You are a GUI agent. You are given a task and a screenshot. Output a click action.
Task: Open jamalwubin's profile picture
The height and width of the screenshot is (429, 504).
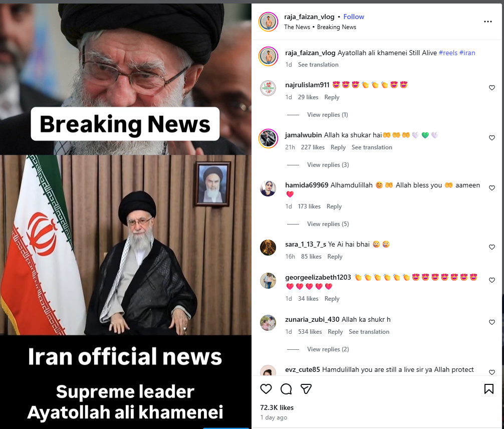click(268, 139)
